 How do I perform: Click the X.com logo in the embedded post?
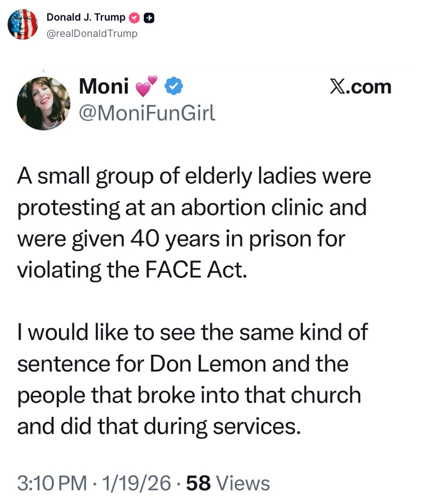coord(360,87)
